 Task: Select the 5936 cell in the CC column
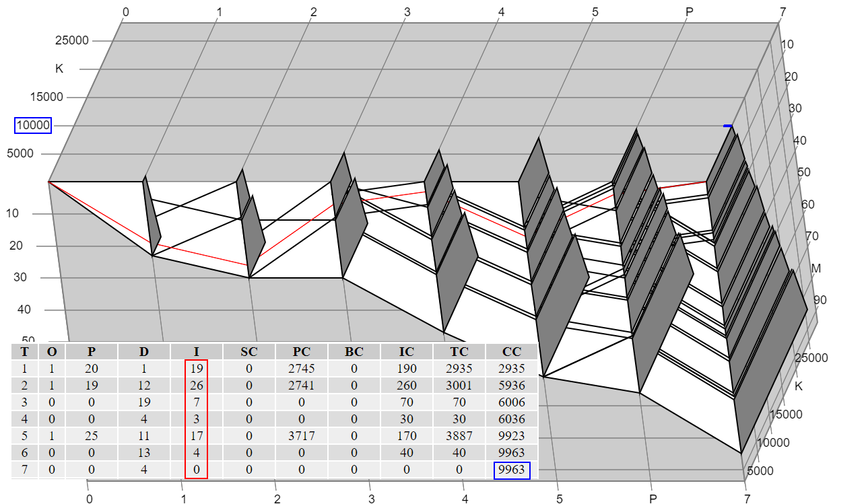tap(512, 386)
